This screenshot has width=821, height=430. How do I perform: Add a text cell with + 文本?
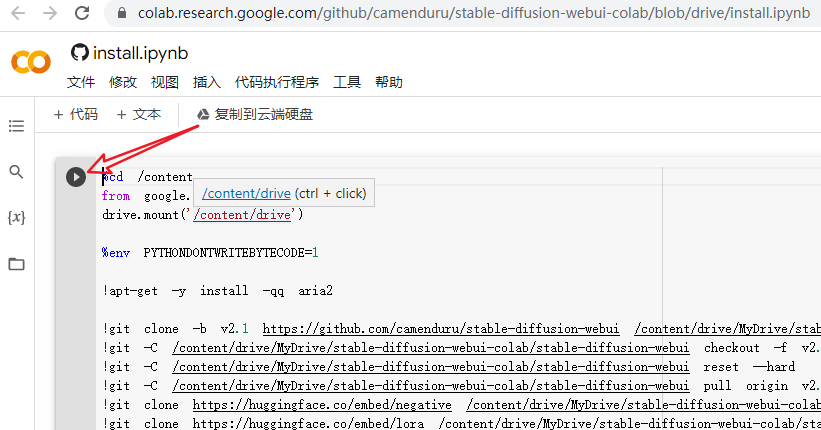(x=139, y=114)
